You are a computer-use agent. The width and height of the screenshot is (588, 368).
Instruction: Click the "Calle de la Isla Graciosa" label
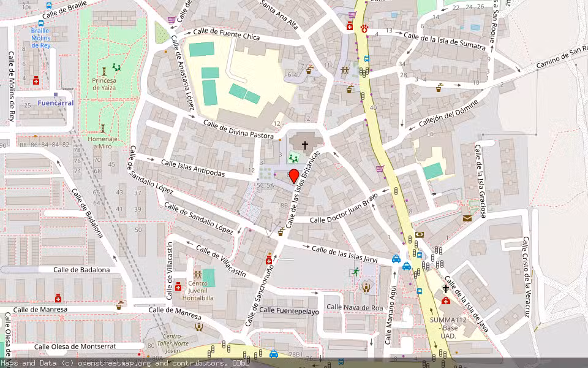(x=481, y=180)
